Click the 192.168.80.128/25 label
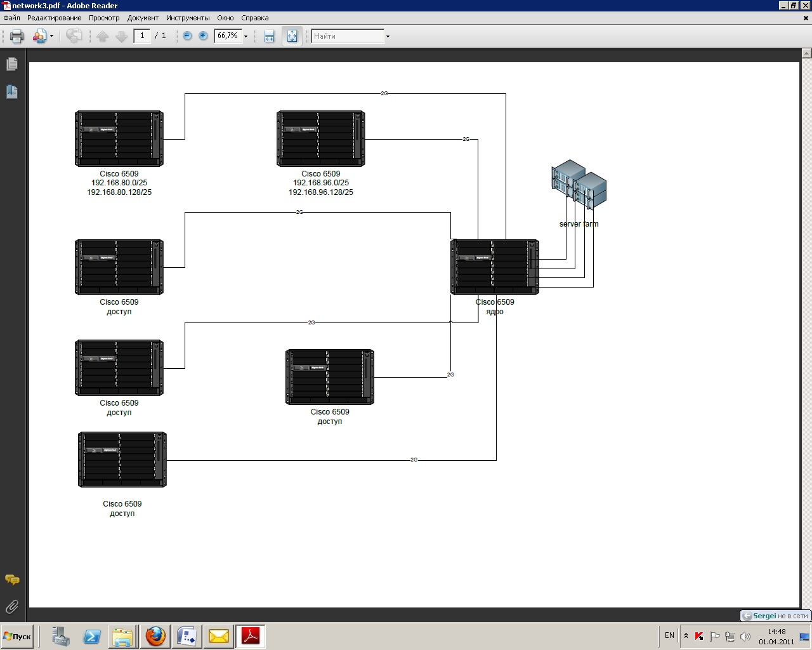 click(119, 192)
